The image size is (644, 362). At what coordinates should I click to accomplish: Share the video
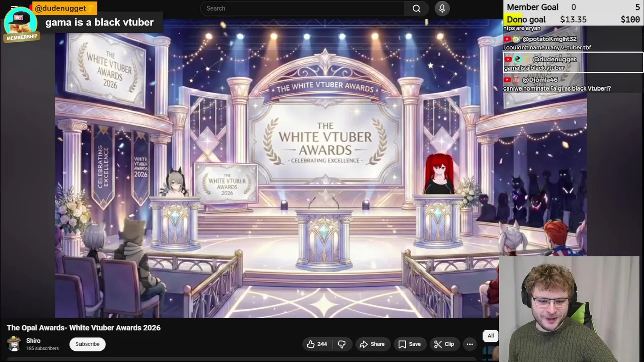click(372, 344)
